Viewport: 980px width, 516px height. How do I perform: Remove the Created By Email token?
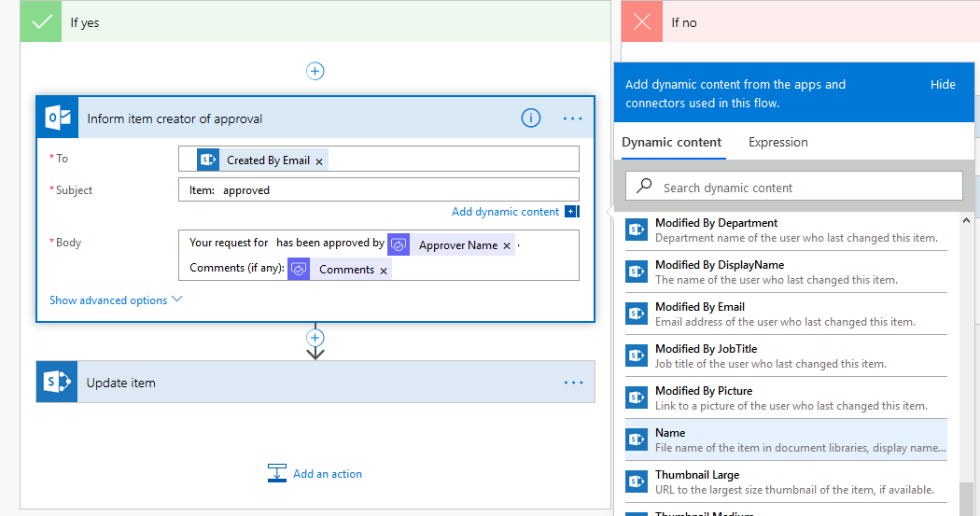tap(319, 161)
